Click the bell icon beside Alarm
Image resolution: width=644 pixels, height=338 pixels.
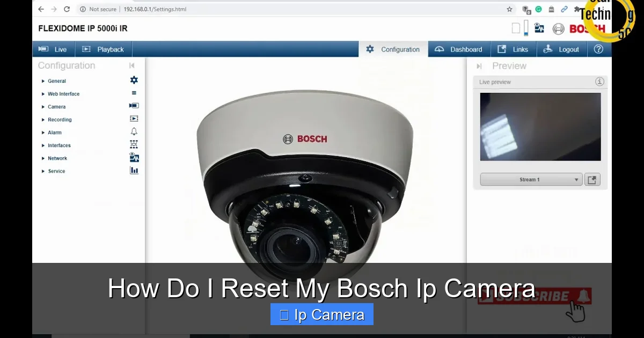pyautogui.click(x=134, y=131)
